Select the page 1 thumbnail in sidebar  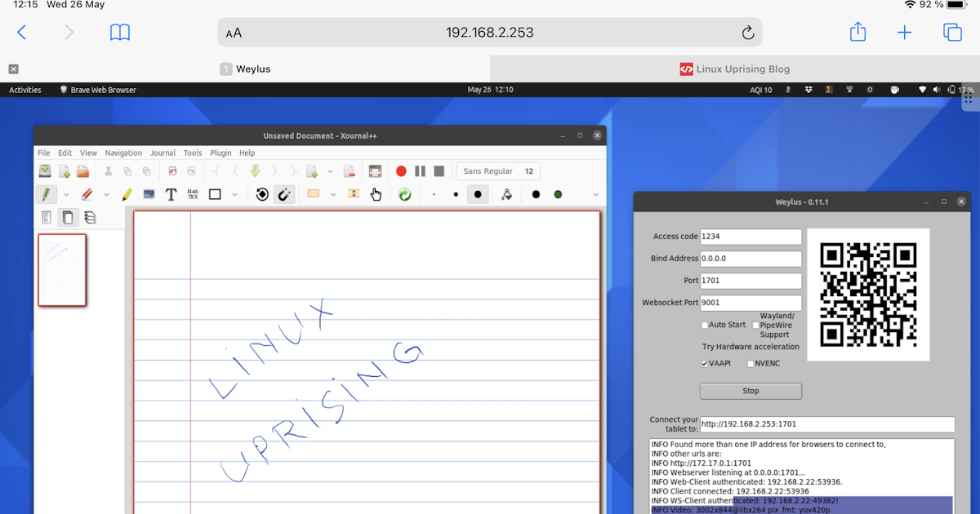62,270
